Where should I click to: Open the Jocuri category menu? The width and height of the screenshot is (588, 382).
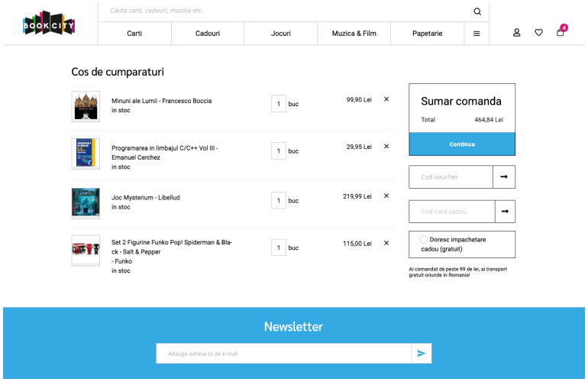(280, 34)
